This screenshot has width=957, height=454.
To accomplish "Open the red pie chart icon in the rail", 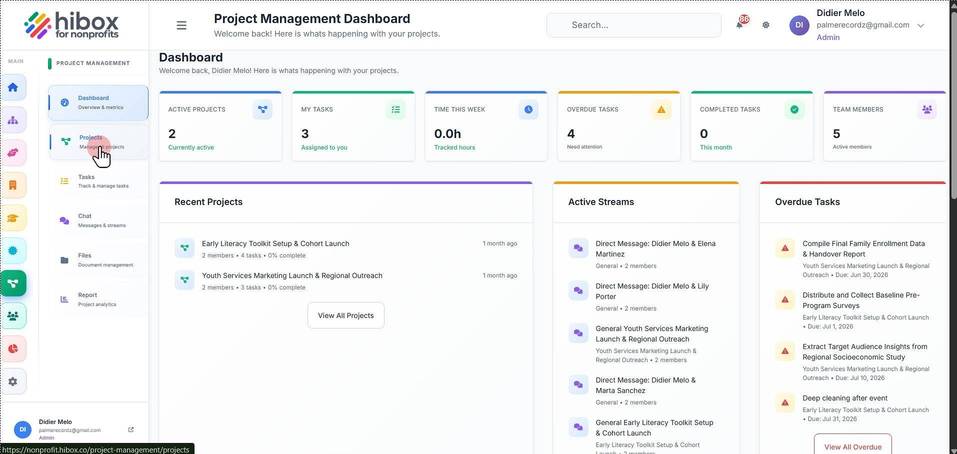I will (x=13, y=348).
